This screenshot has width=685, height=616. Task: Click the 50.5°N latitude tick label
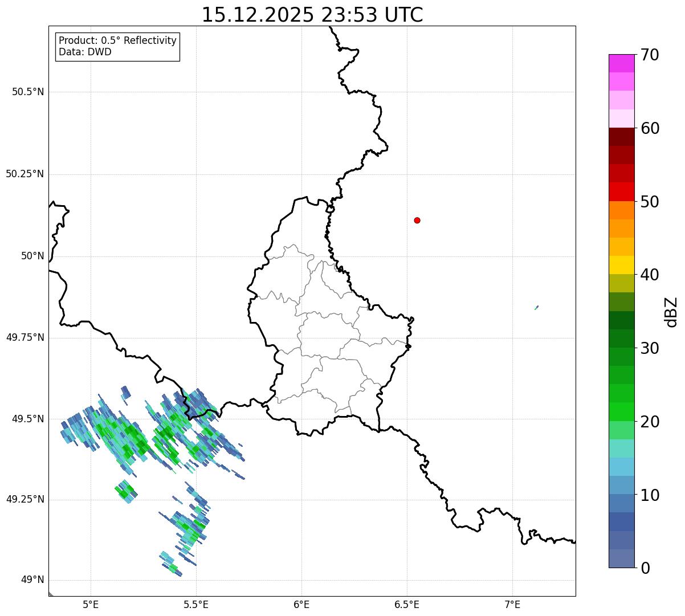point(28,92)
